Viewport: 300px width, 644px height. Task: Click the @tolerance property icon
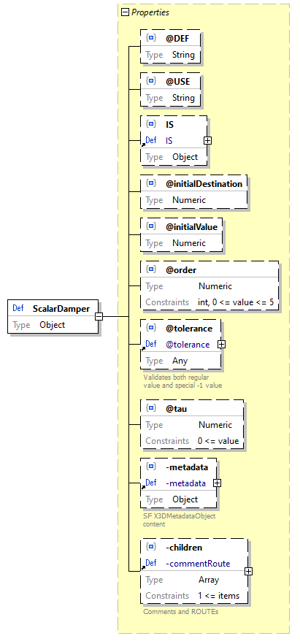pos(151,328)
